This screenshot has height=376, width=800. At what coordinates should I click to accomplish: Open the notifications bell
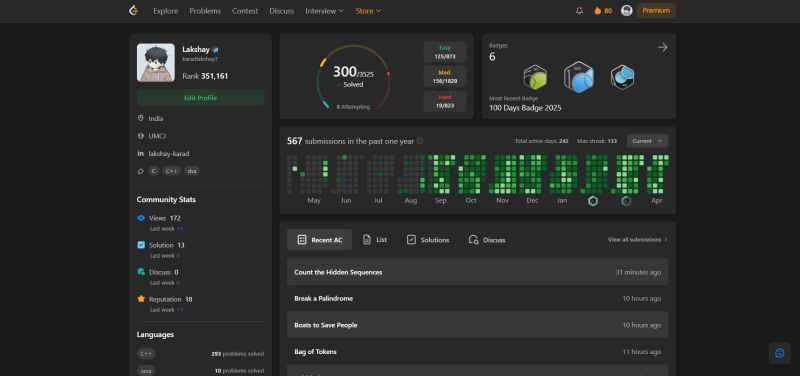[579, 11]
